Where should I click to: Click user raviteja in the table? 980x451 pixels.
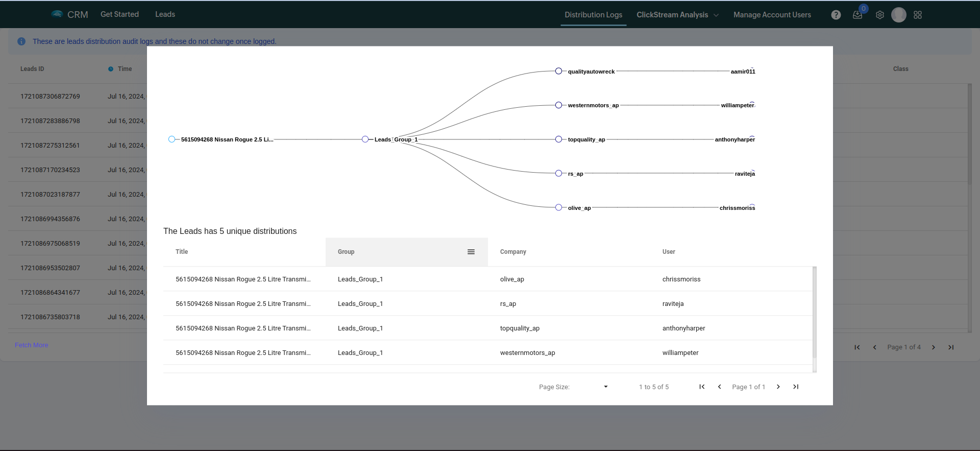(673, 304)
